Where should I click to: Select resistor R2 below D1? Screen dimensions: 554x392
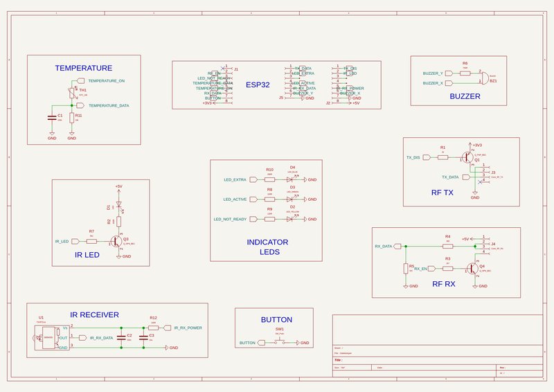pos(119,222)
